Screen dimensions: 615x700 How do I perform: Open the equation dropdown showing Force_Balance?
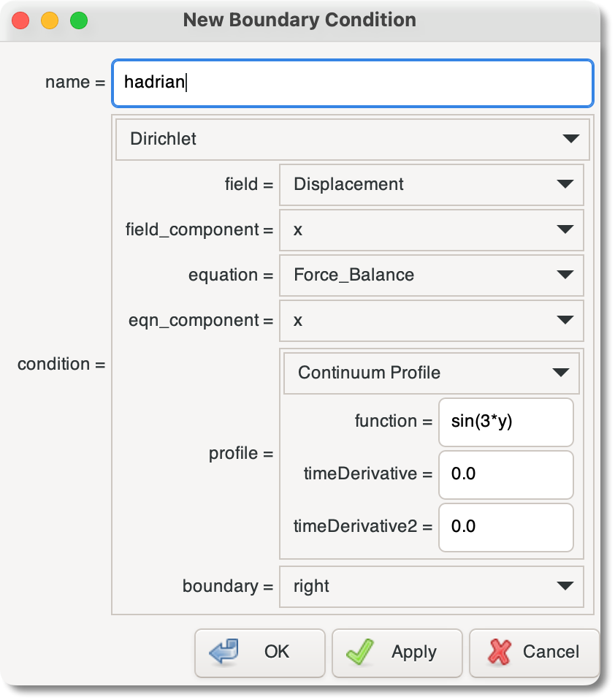pyautogui.click(x=431, y=275)
